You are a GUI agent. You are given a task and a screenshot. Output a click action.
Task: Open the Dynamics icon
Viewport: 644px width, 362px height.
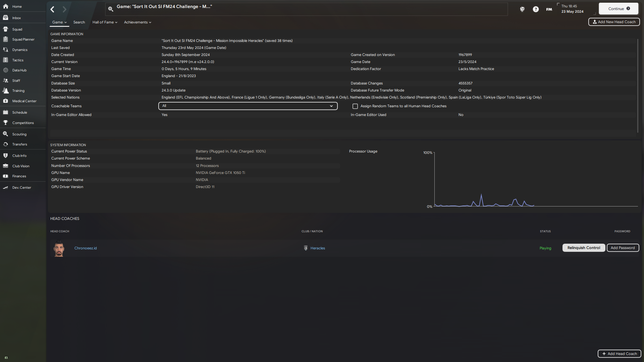pyautogui.click(x=6, y=50)
